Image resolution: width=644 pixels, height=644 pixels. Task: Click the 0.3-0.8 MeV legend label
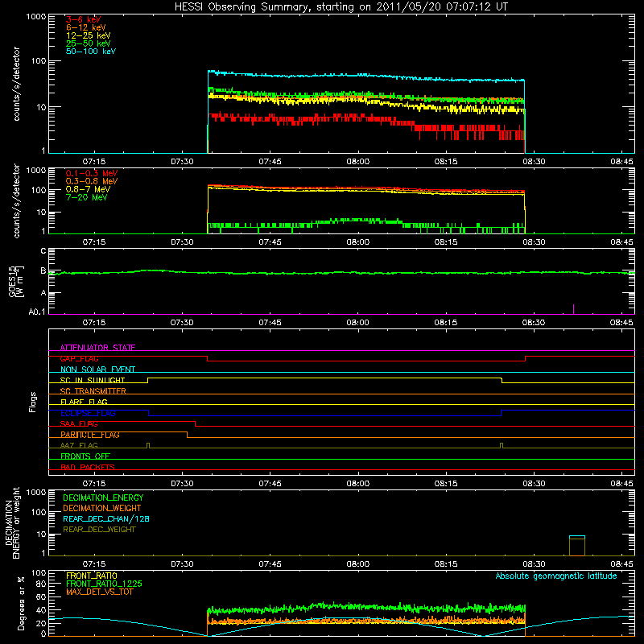pos(92,181)
